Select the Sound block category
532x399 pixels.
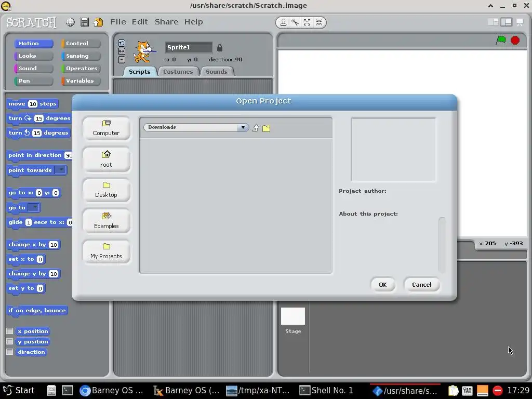(x=33, y=68)
